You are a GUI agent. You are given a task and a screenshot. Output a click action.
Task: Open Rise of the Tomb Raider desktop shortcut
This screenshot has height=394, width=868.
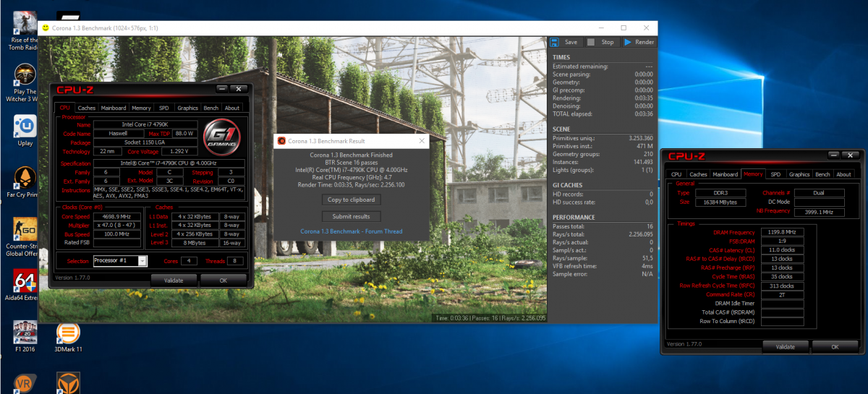click(23, 30)
